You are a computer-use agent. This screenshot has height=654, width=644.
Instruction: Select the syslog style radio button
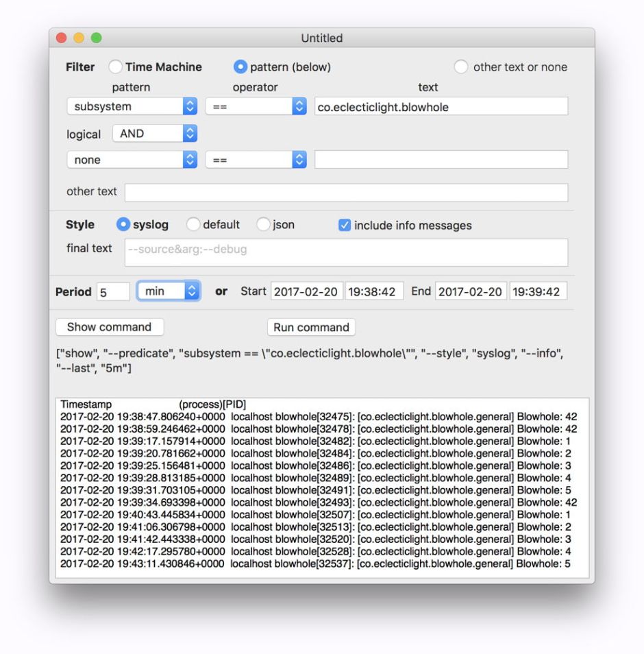click(x=124, y=225)
